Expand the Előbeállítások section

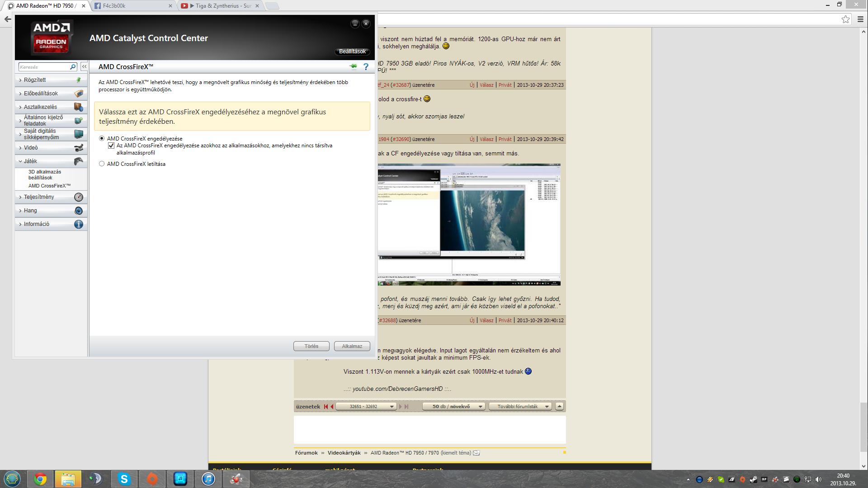(51, 94)
